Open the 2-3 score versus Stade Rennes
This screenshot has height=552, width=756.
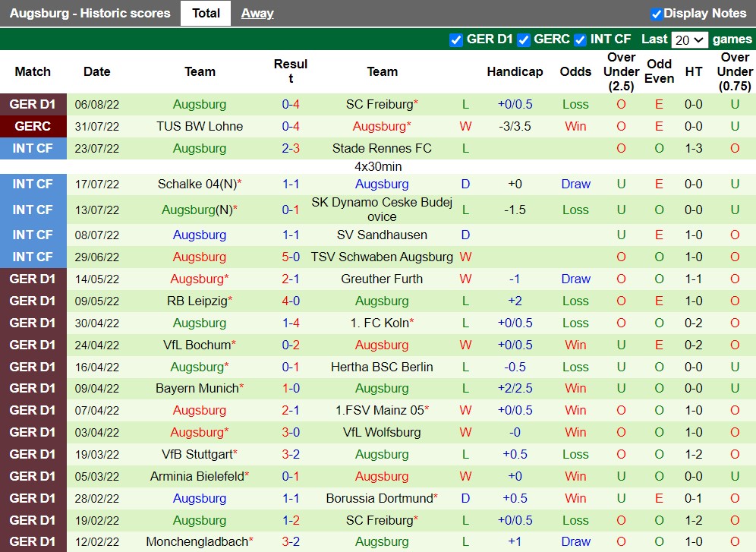point(291,148)
